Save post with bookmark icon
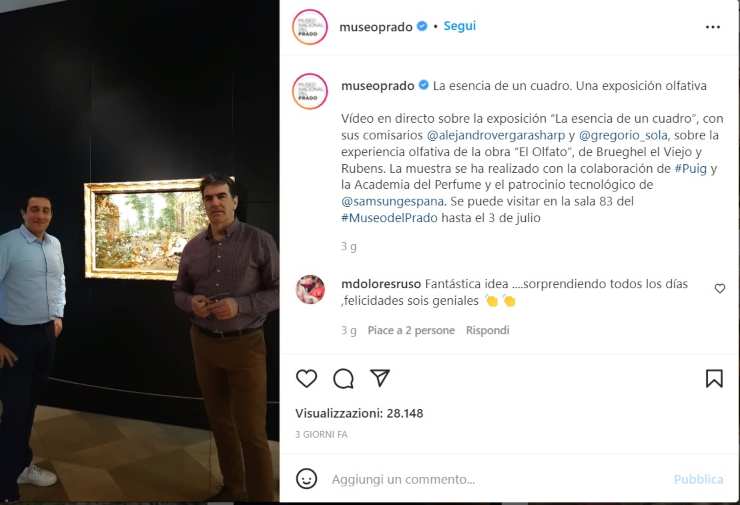The width and height of the screenshot is (740, 505). [714, 379]
